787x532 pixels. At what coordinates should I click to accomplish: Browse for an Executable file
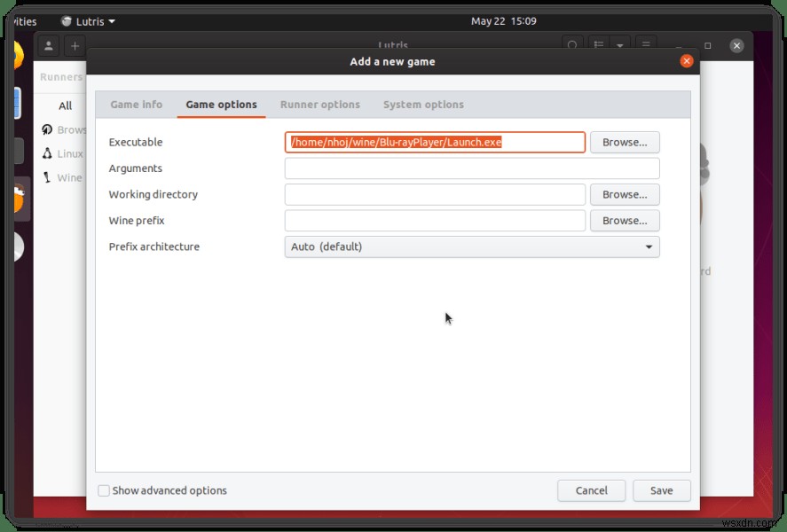(625, 142)
